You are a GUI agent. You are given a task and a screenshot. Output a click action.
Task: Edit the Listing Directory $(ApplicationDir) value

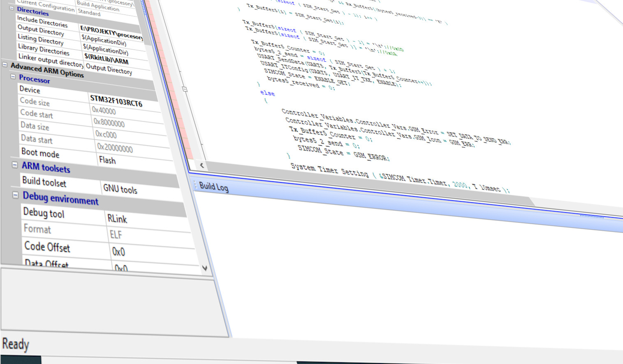click(106, 49)
